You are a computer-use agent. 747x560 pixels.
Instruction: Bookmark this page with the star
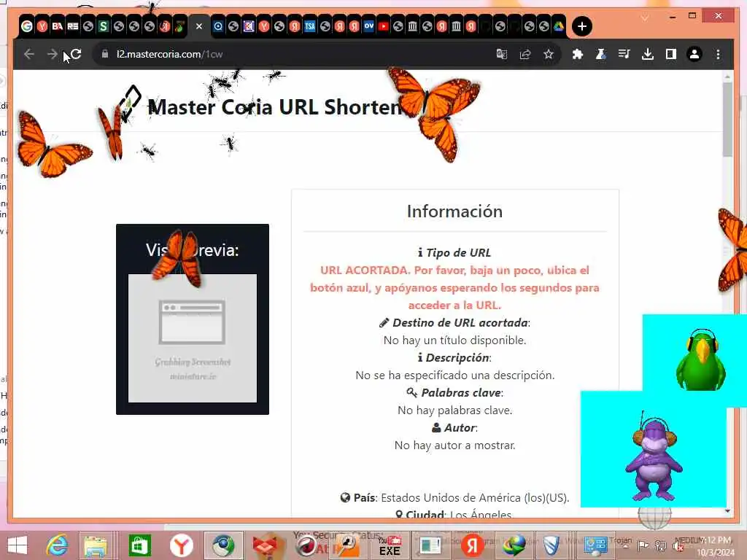tap(549, 54)
